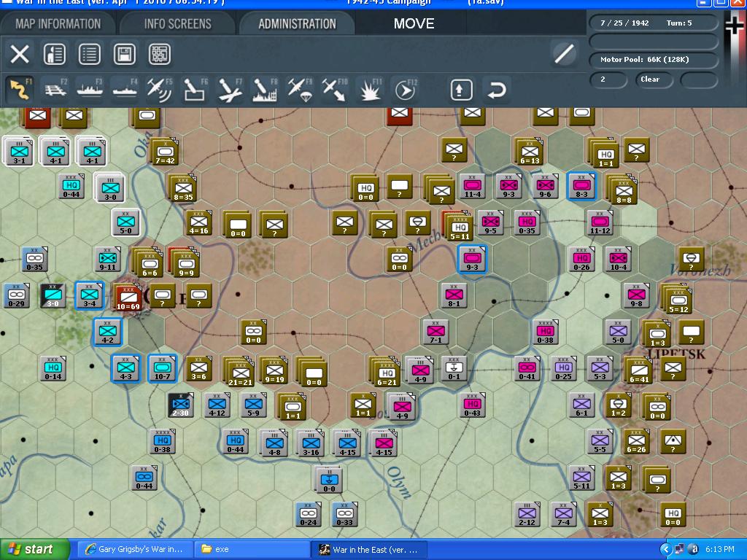Image resolution: width=747 pixels, height=560 pixels.
Task: Select the F1 move mode icon
Action: tap(20, 90)
